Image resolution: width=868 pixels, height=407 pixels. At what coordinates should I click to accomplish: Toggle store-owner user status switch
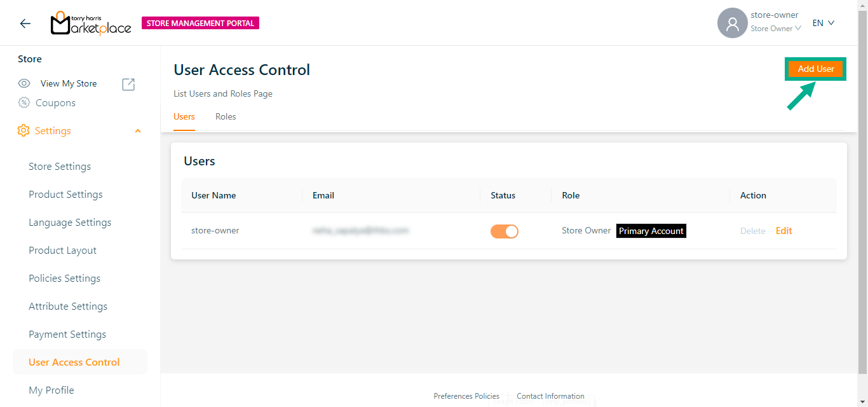(x=504, y=231)
